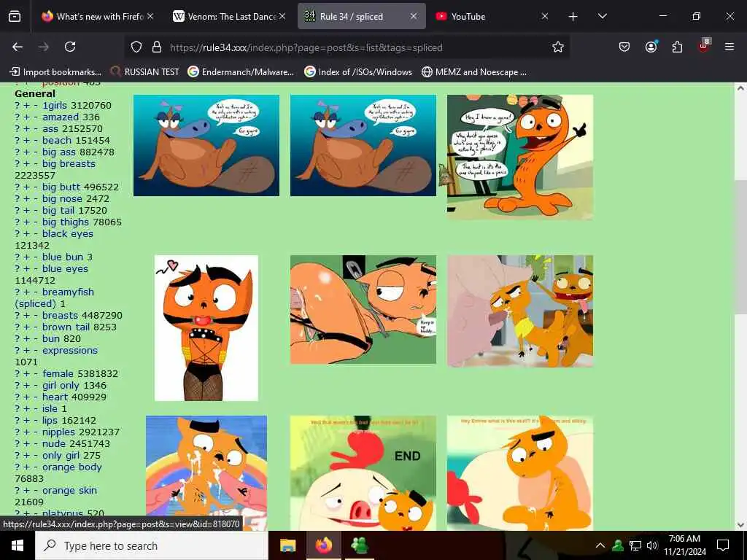
Task: Open the heart tag link
Action: pyautogui.click(x=55, y=397)
